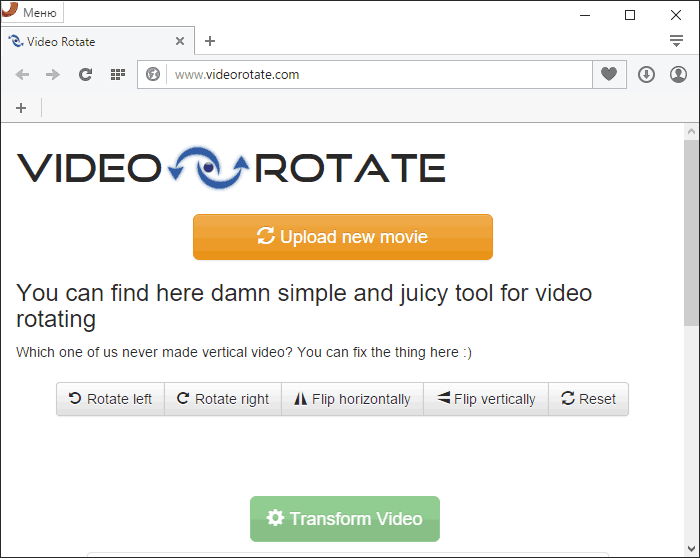700x558 pixels.
Task: Click the site info globe icon
Action: 153,75
